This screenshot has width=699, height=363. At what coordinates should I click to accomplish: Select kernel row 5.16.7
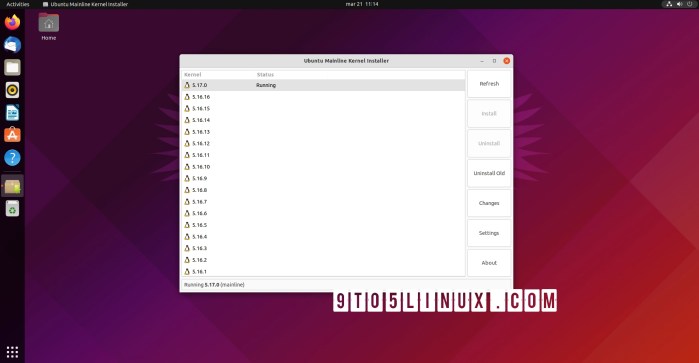(323, 202)
